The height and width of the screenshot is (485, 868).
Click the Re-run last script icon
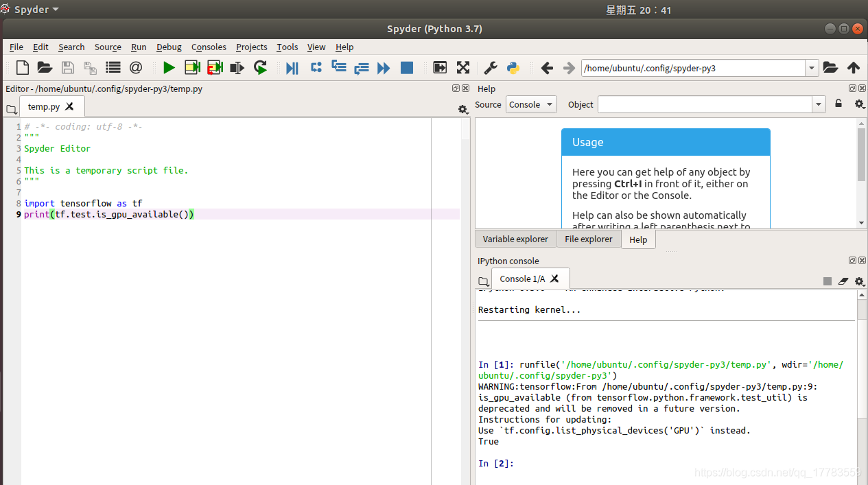pos(260,68)
